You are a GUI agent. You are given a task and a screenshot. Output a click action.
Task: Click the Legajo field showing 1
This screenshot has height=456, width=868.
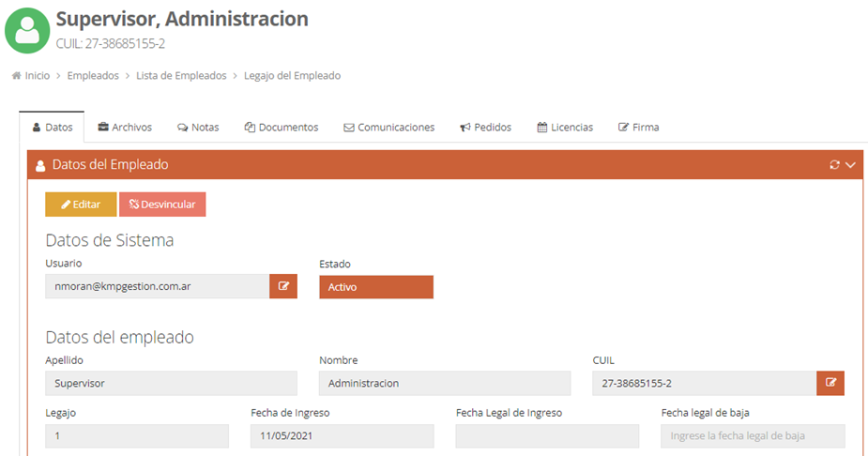[137, 436]
